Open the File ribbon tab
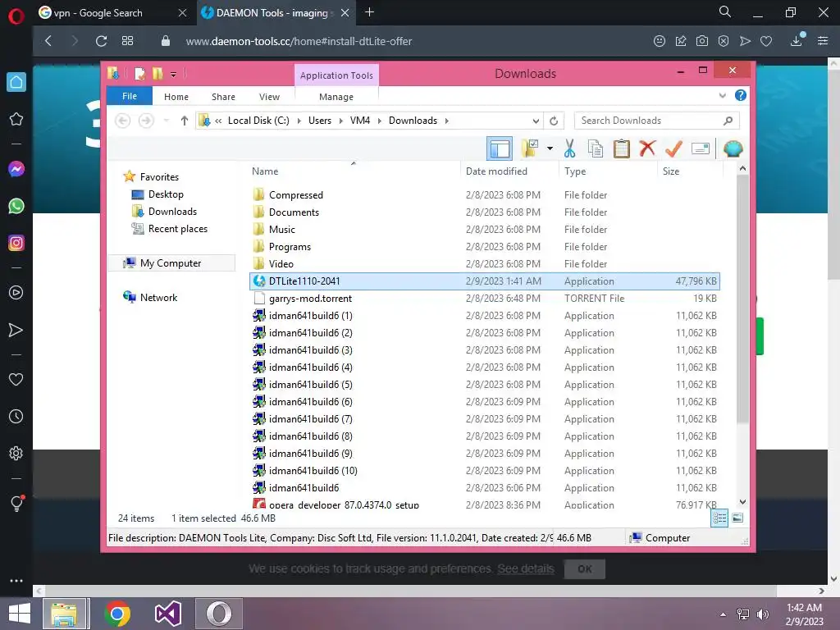The height and width of the screenshot is (630, 840). point(130,96)
